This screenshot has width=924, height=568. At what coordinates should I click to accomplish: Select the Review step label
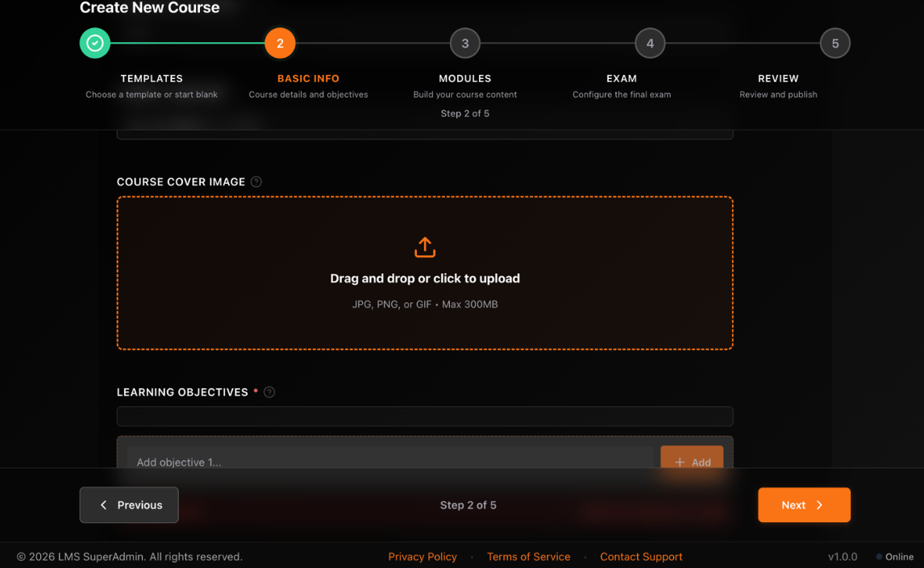coord(778,79)
